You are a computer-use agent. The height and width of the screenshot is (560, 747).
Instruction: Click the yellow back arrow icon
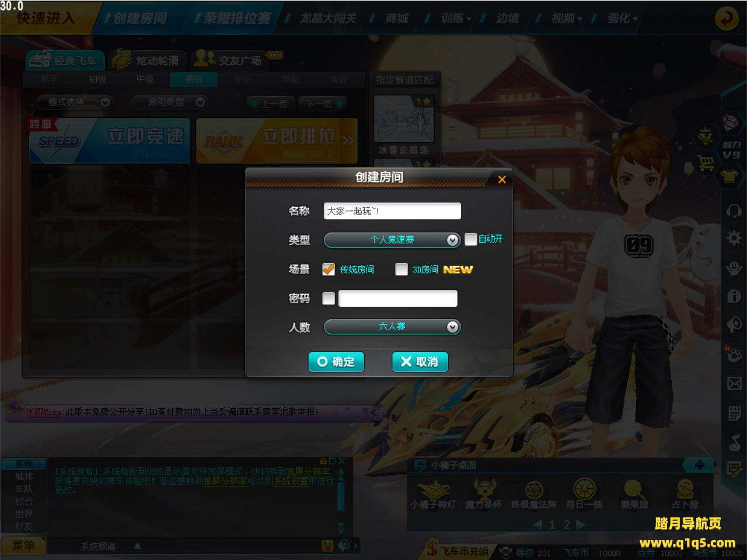coord(727,18)
